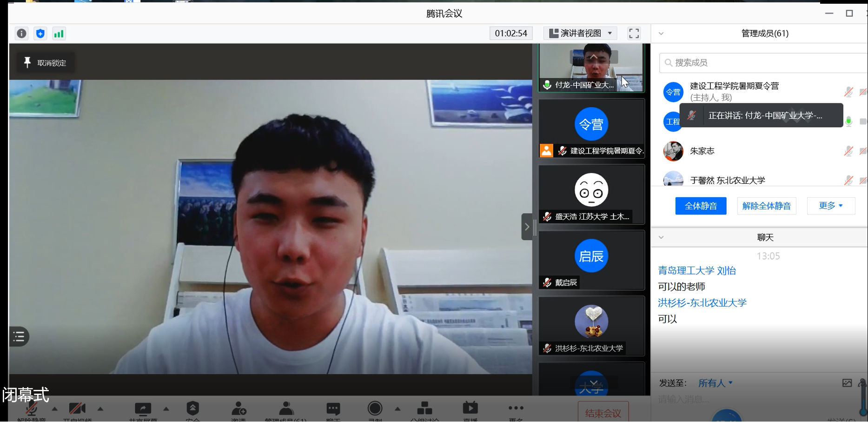Click the invite participants icon

(x=239, y=409)
